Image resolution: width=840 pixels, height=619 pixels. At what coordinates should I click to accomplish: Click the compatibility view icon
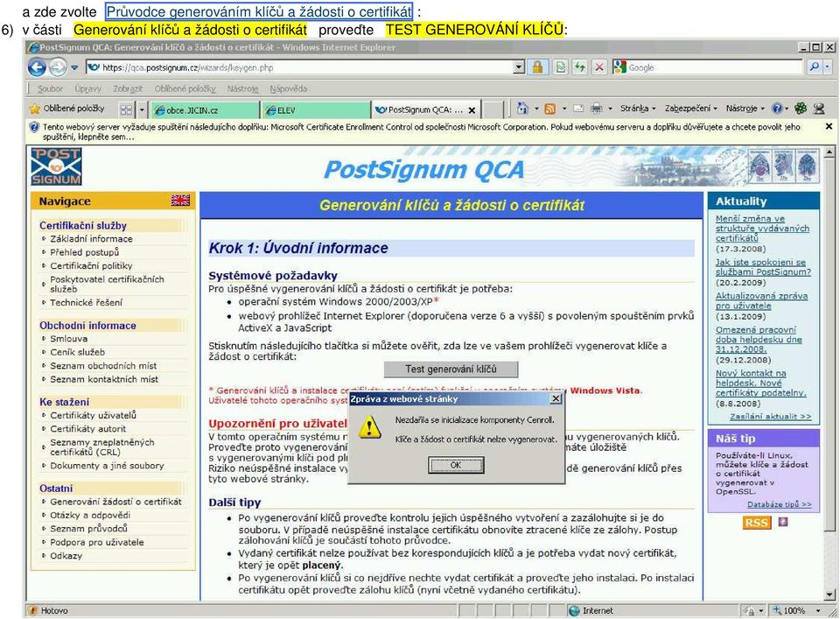point(560,67)
